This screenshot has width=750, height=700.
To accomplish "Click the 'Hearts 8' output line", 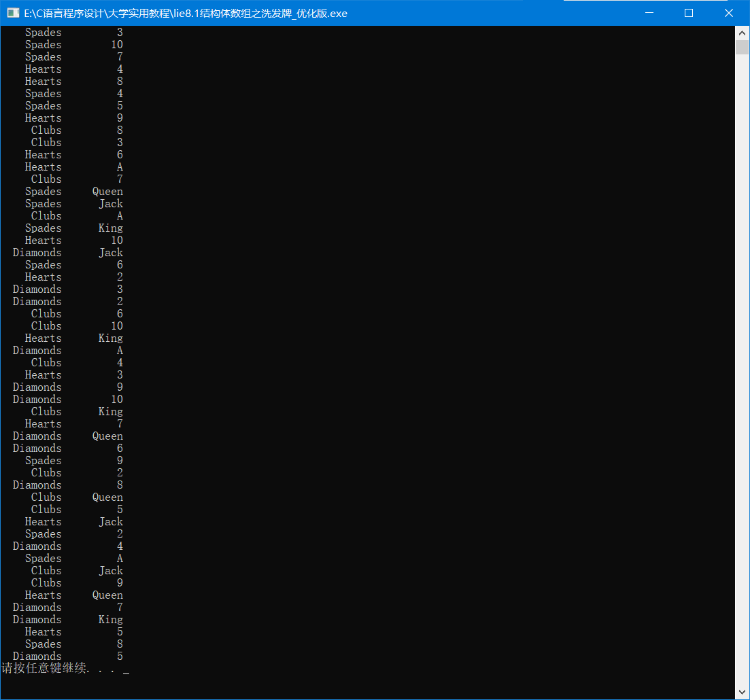I will (73, 82).
